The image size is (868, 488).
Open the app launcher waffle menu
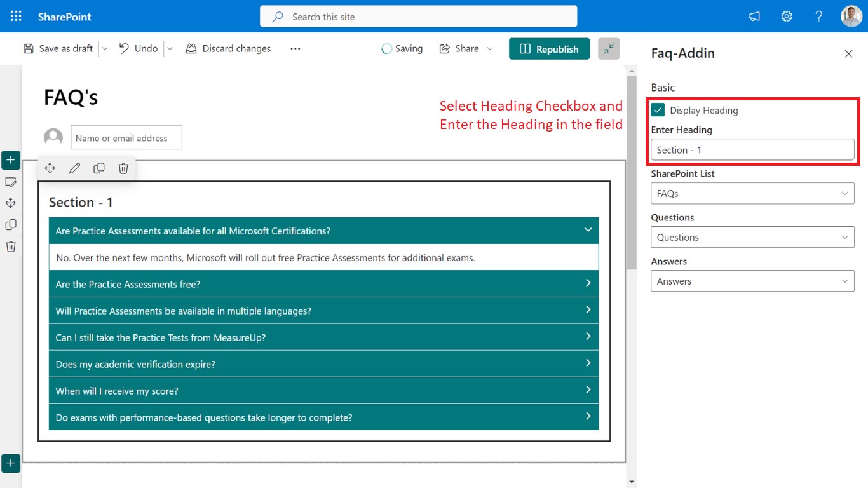[x=16, y=17]
